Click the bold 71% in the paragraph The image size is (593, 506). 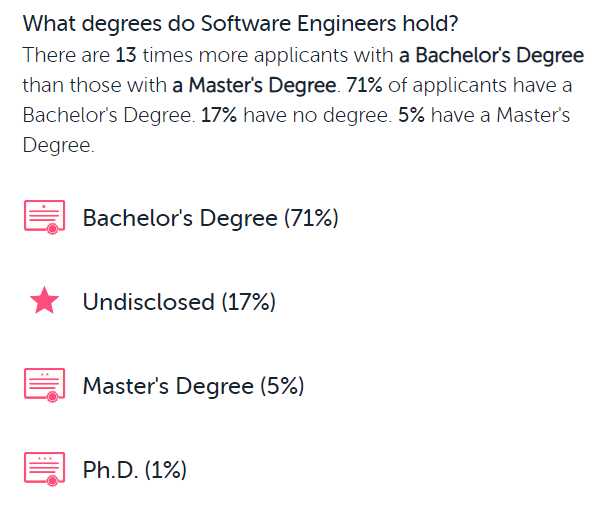pyautogui.click(x=364, y=85)
